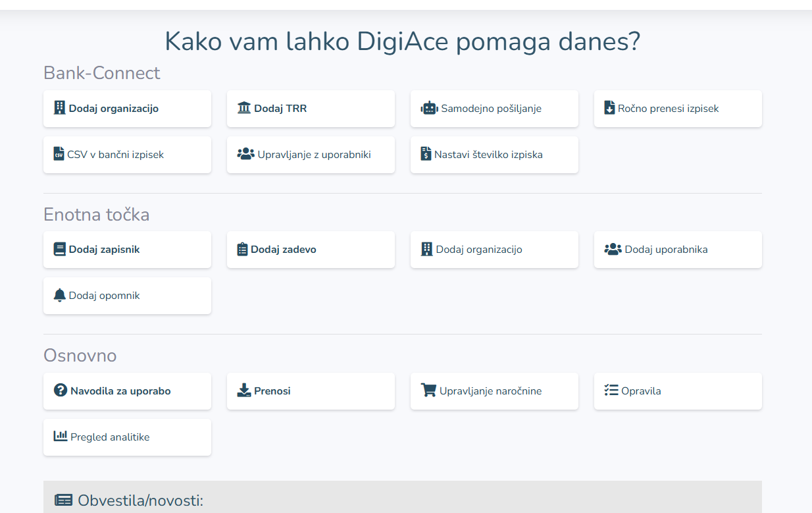Open the Prenosi downloads card

click(311, 391)
